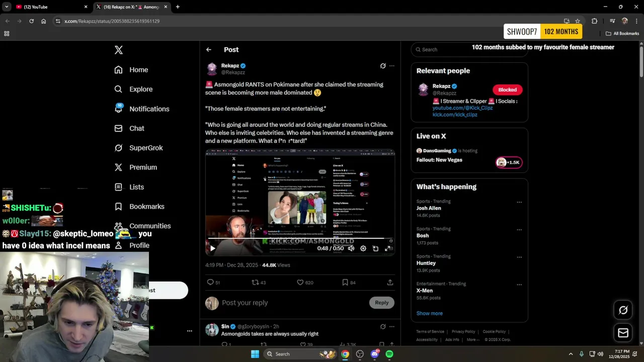Open All Bookmarks folder
Screen dimensions: 644x362
622,34
